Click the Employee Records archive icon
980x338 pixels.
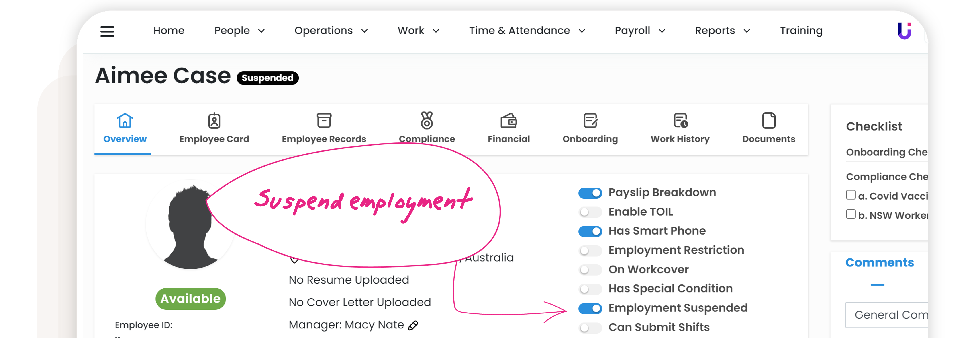pyautogui.click(x=324, y=121)
